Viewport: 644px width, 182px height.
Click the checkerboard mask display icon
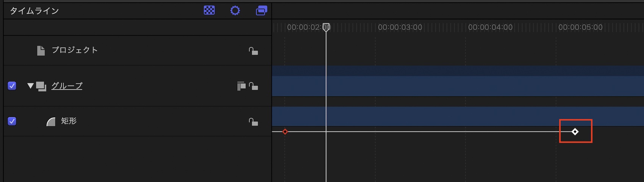[209, 10]
